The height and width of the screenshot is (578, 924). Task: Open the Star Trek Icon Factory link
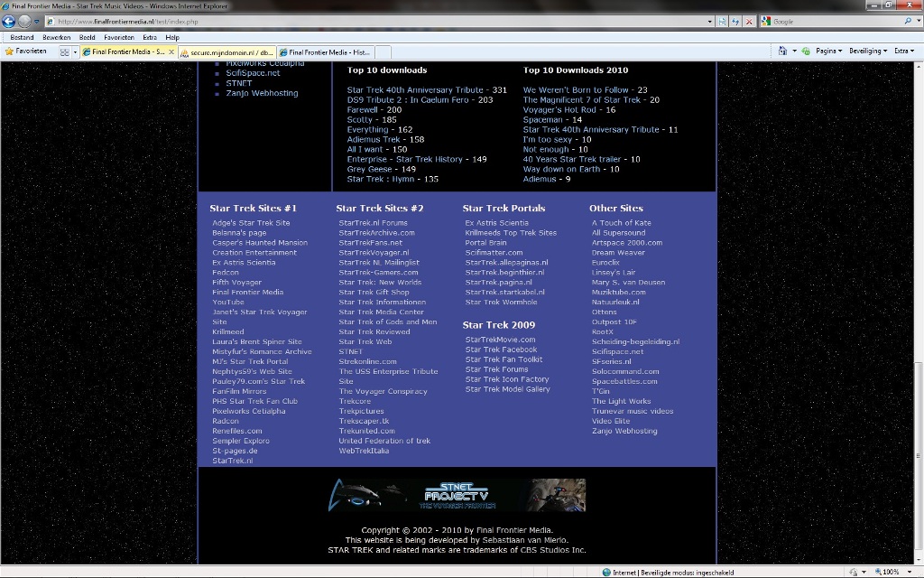pos(507,379)
